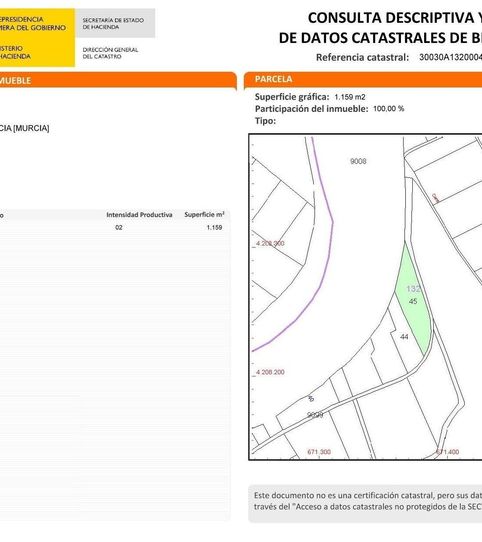Click 'Superficie m²' column header
Viewport: 482px width, 542px height.
coord(204,214)
